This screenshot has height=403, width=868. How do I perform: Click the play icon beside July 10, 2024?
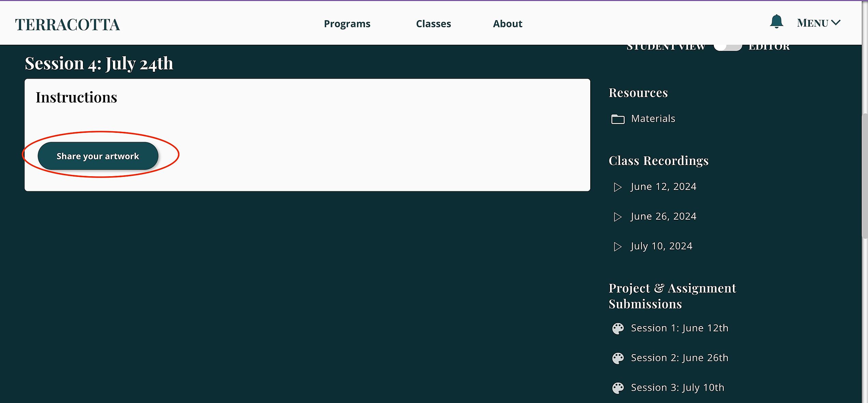[x=618, y=247]
